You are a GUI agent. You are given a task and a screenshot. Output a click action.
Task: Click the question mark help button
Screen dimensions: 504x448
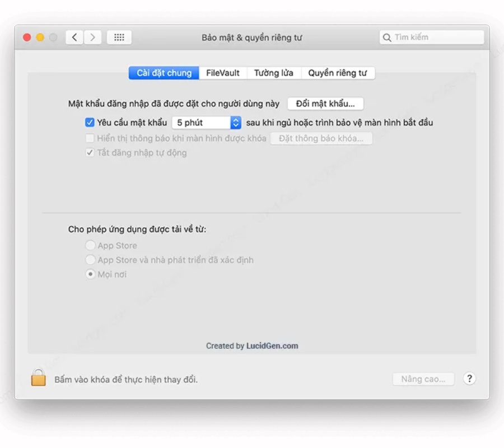(469, 379)
